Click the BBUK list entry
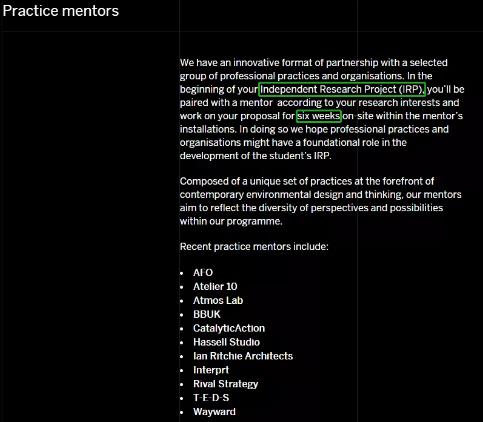Screen dimensions: 483x422 point(207,314)
